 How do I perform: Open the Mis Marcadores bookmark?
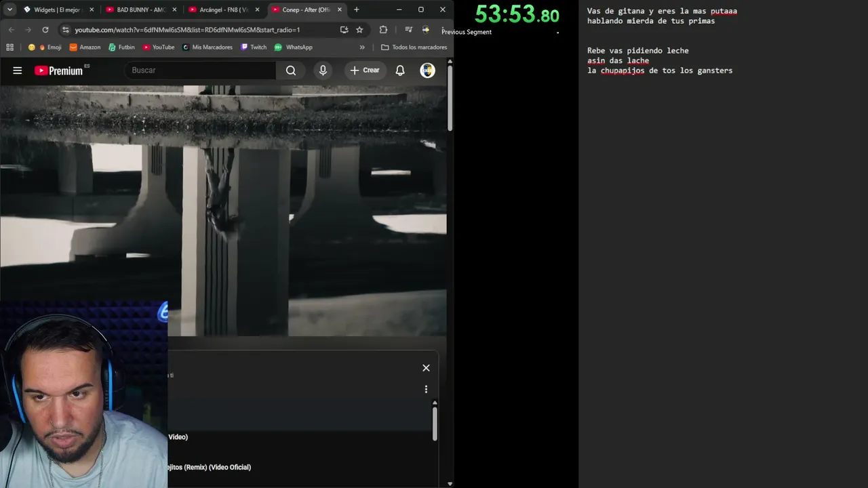[208, 47]
